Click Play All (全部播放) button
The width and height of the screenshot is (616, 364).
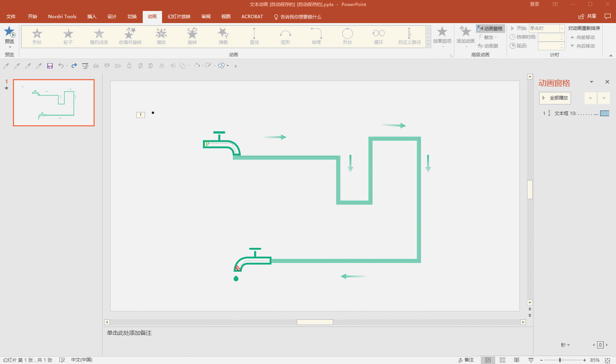(555, 98)
